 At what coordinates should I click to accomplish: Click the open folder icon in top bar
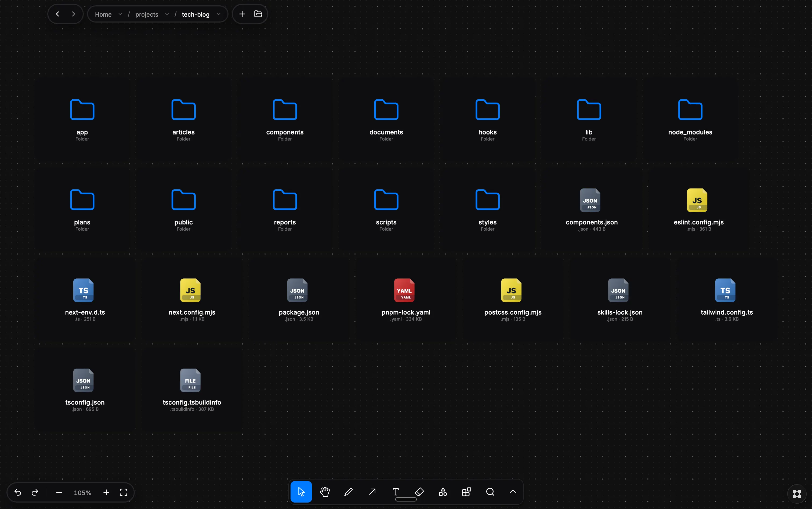click(x=258, y=14)
